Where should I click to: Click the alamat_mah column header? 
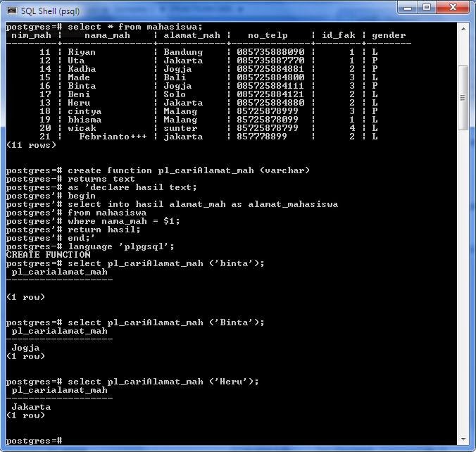tap(192, 35)
